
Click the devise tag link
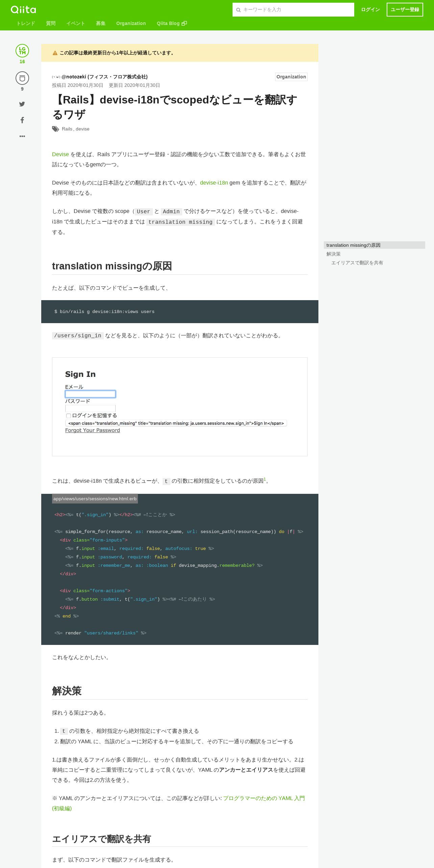[x=82, y=129]
